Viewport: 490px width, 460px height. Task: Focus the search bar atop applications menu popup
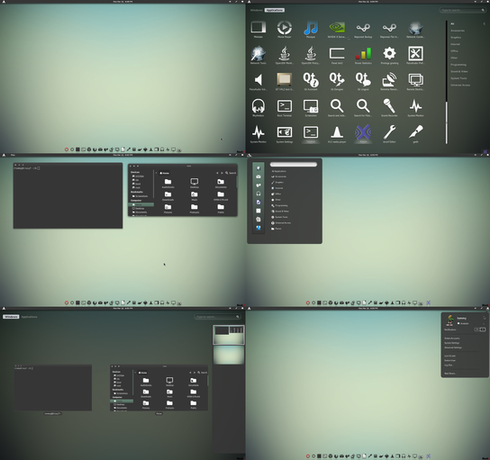point(293,164)
